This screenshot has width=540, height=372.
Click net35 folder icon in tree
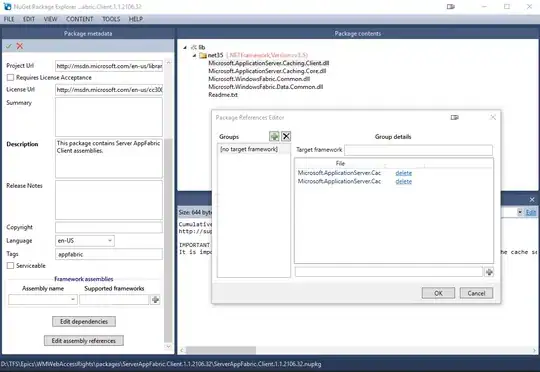click(203, 55)
